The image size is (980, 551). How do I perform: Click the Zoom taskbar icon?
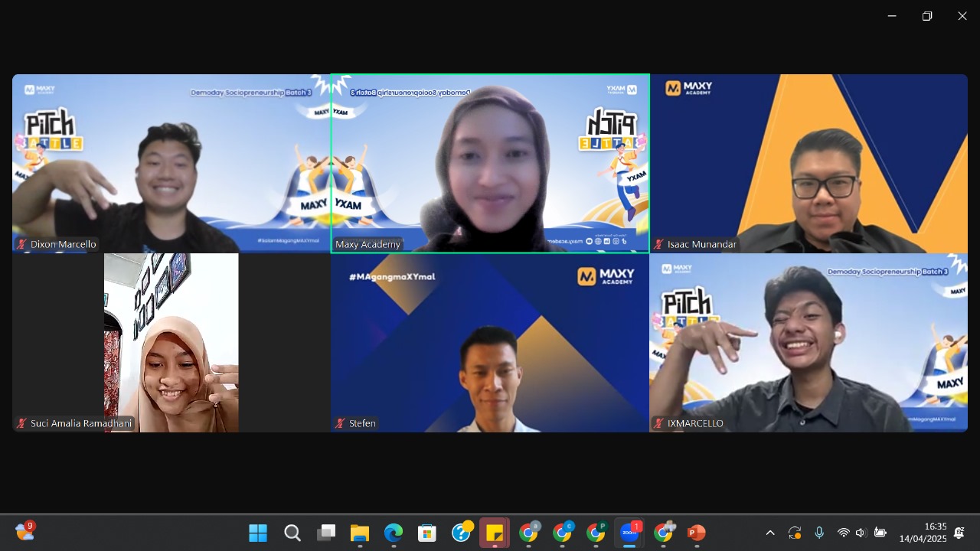point(630,532)
